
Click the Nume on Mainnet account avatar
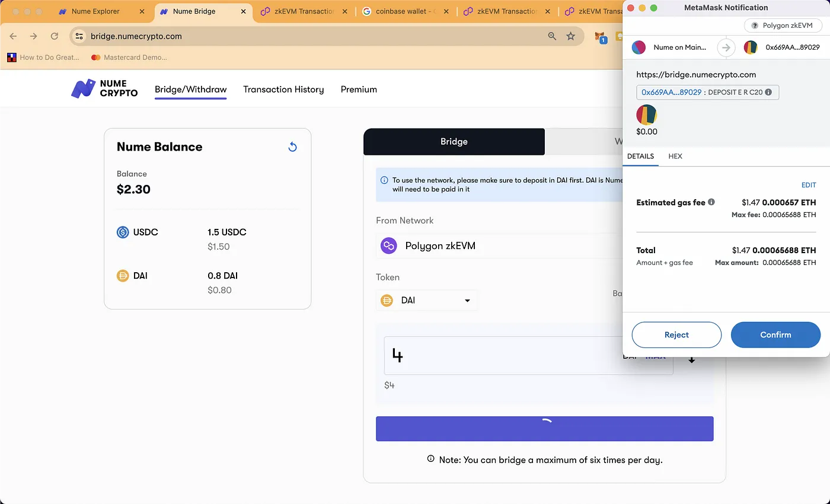point(639,47)
